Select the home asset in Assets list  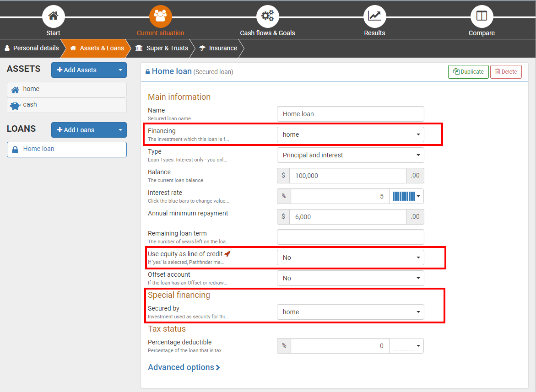pos(67,89)
